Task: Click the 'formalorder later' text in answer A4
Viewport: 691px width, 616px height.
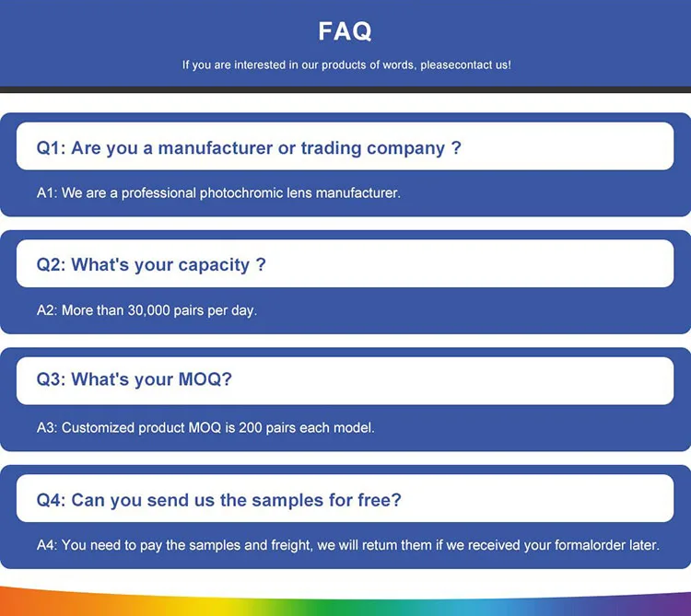Action: (606, 545)
